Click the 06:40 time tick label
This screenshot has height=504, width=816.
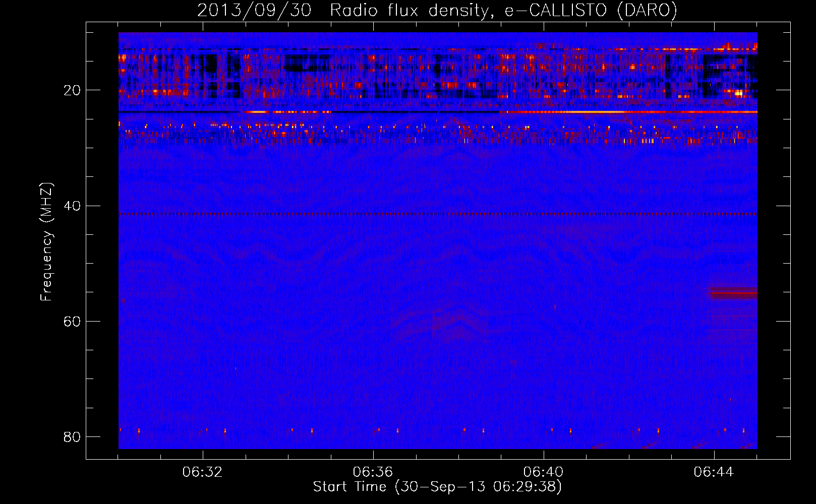click(544, 472)
